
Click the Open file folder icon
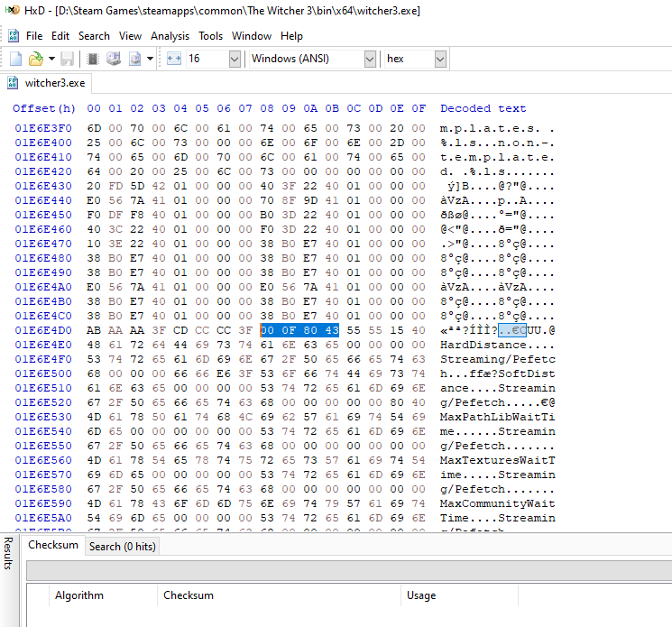point(36,59)
